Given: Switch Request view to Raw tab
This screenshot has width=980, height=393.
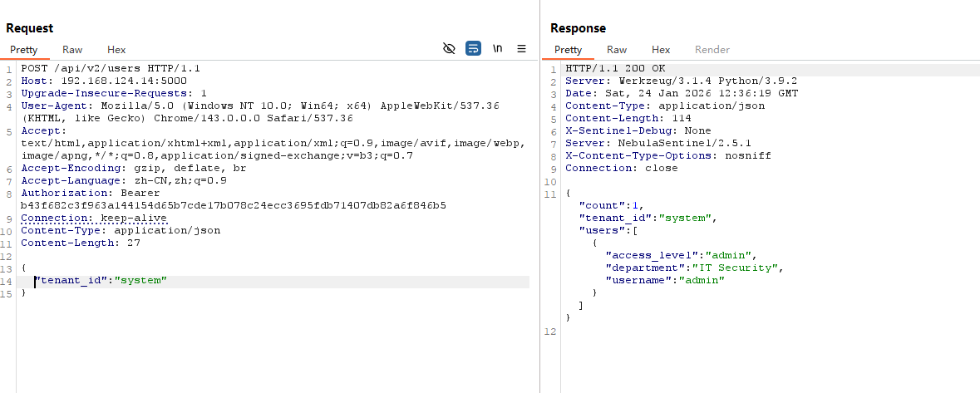Looking at the screenshot, I should point(72,50).
